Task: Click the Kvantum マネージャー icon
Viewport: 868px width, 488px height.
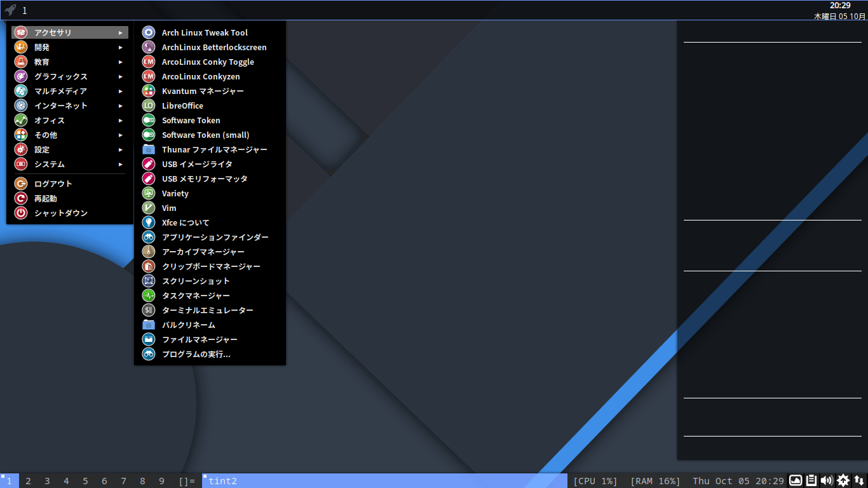Action: click(x=149, y=91)
